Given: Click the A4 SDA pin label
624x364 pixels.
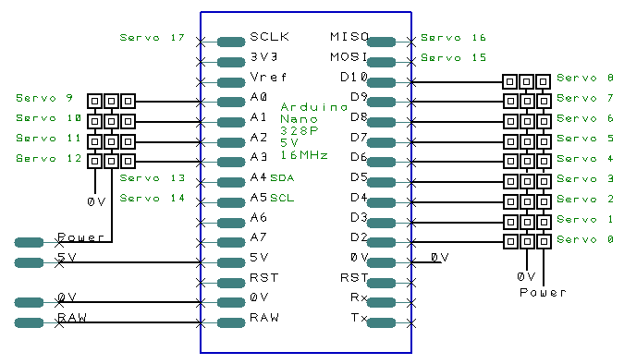Looking at the screenshot, I should click(x=272, y=177).
